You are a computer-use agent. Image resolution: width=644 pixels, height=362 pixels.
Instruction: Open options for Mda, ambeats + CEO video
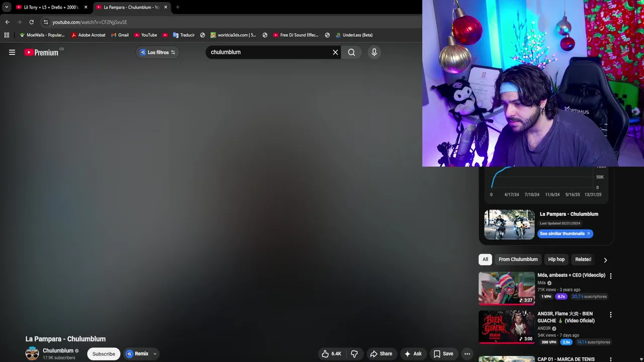click(611, 276)
